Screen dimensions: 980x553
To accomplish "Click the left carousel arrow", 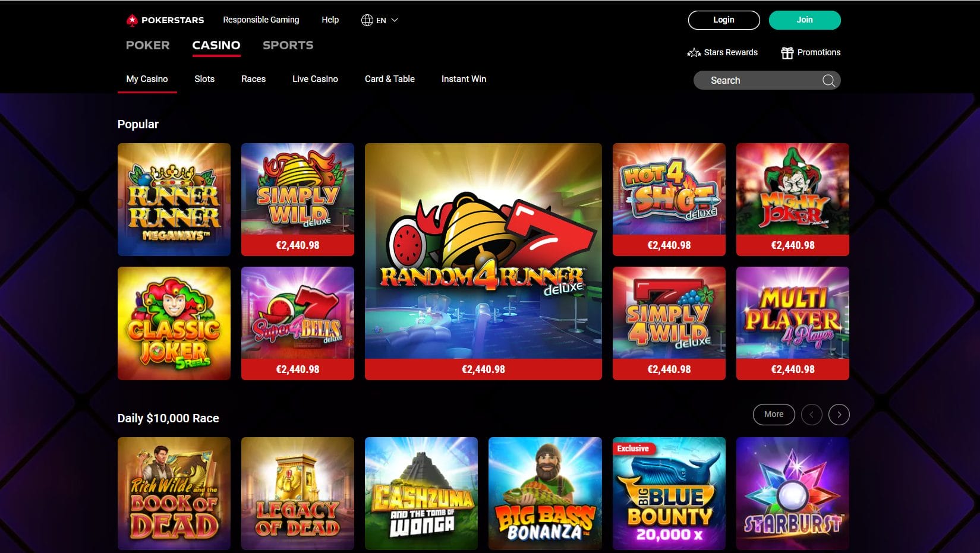I will click(x=811, y=415).
